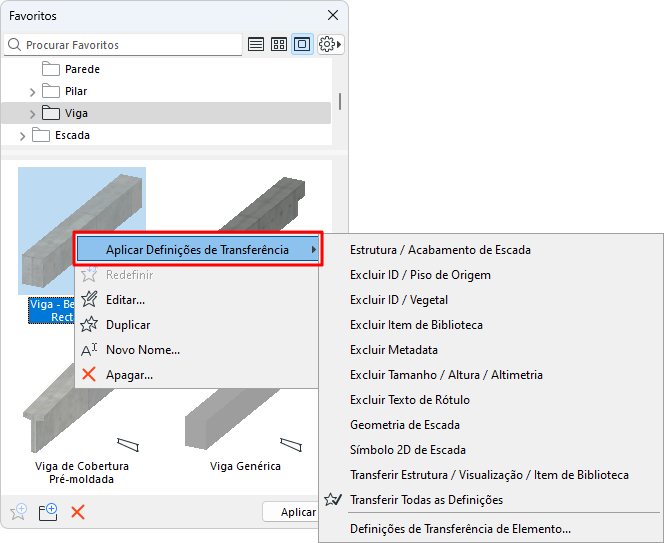The height and width of the screenshot is (543, 664).
Task: Select Estrutura / Acabamento de Escada
Action: tap(491, 250)
